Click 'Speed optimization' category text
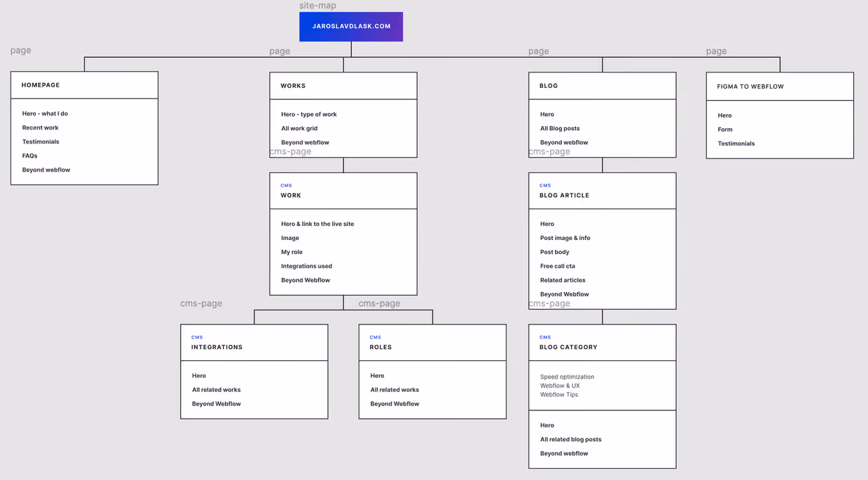Screen dimensions: 868x480 pyautogui.click(x=568, y=377)
